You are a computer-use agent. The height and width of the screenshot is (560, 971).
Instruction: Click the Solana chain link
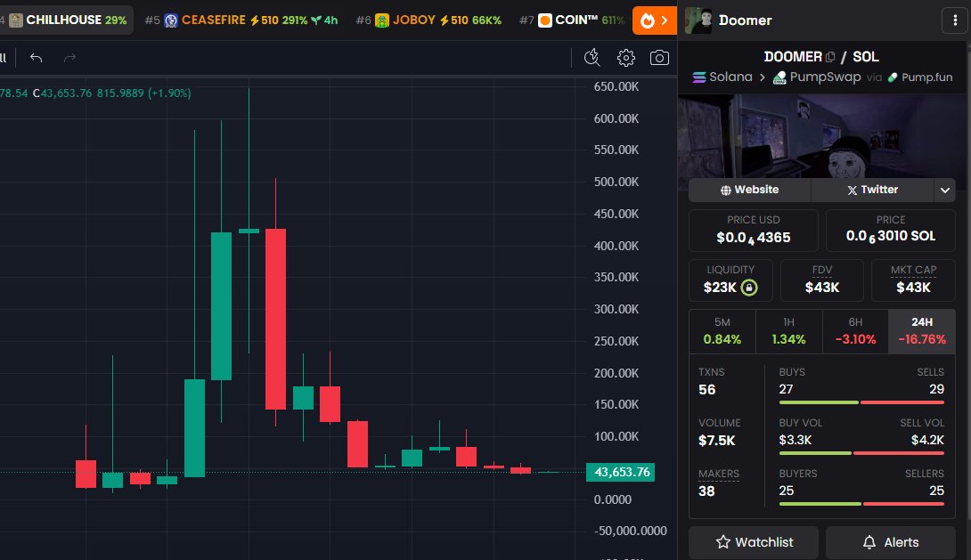pyautogui.click(x=722, y=77)
